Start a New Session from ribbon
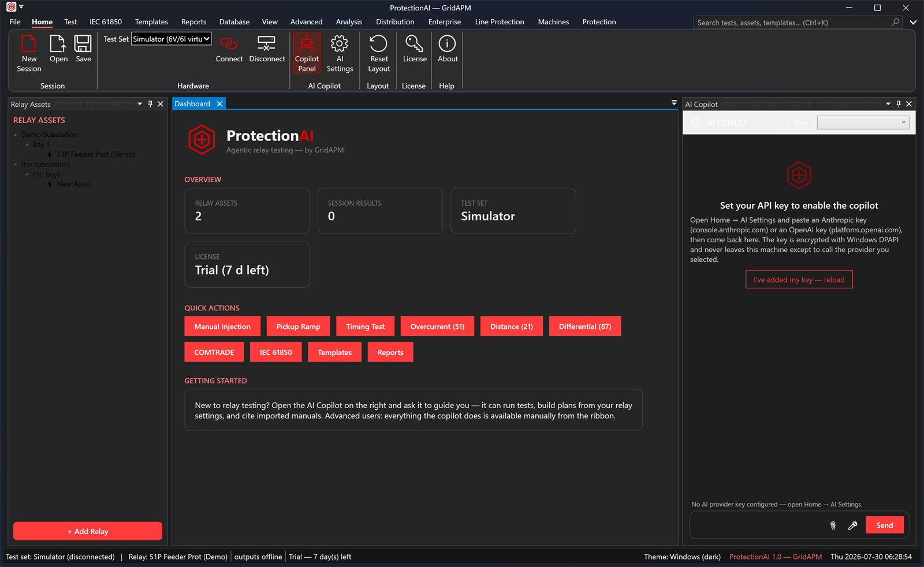Viewport: 924px width, 567px height. coord(29,54)
